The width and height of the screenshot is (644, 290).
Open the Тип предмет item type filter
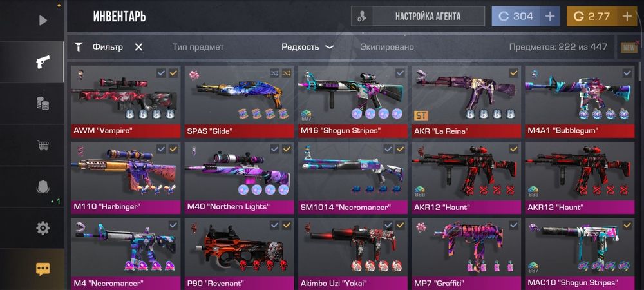(x=198, y=47)
